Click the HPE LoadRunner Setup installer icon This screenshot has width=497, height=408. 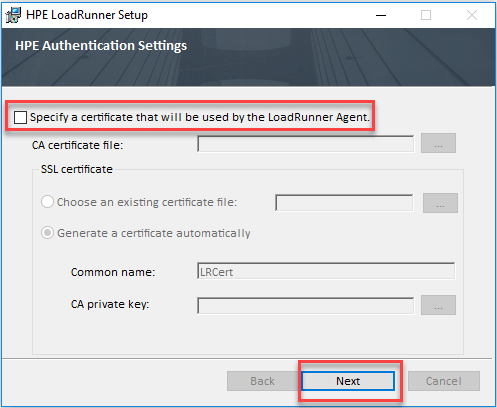tap(13, 15)
